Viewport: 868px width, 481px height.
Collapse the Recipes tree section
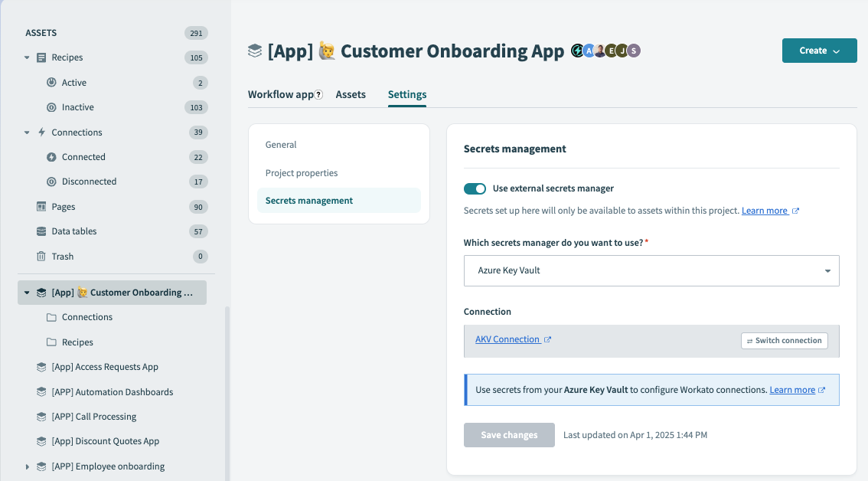pos(27,57)
